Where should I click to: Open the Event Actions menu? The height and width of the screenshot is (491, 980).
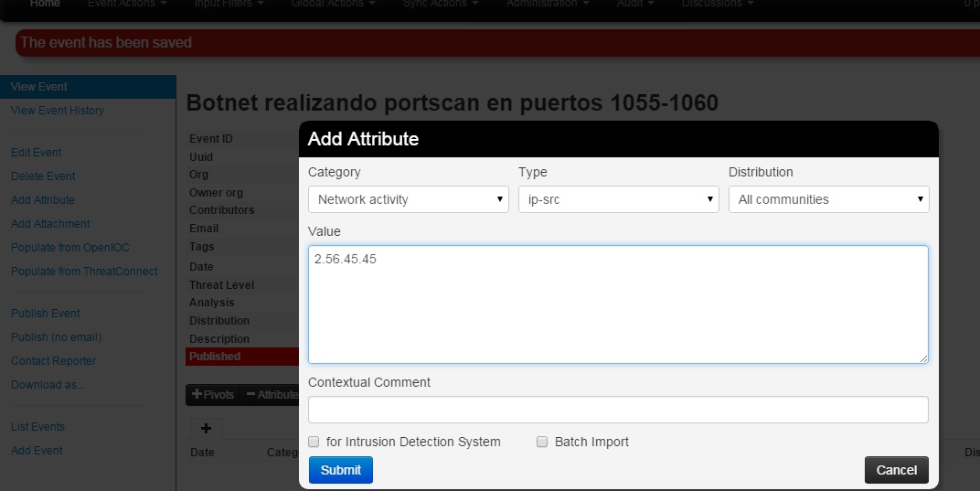(x=127, y=4)
